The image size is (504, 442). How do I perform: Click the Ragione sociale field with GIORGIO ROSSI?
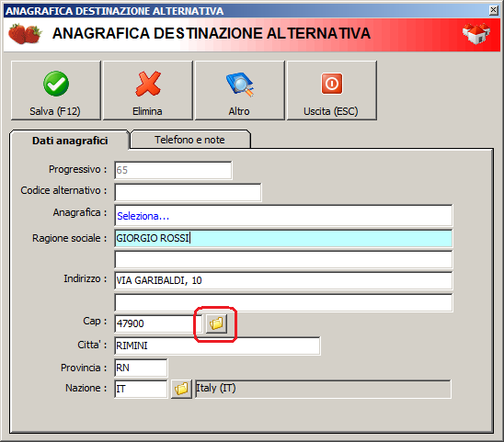(283, 238)
